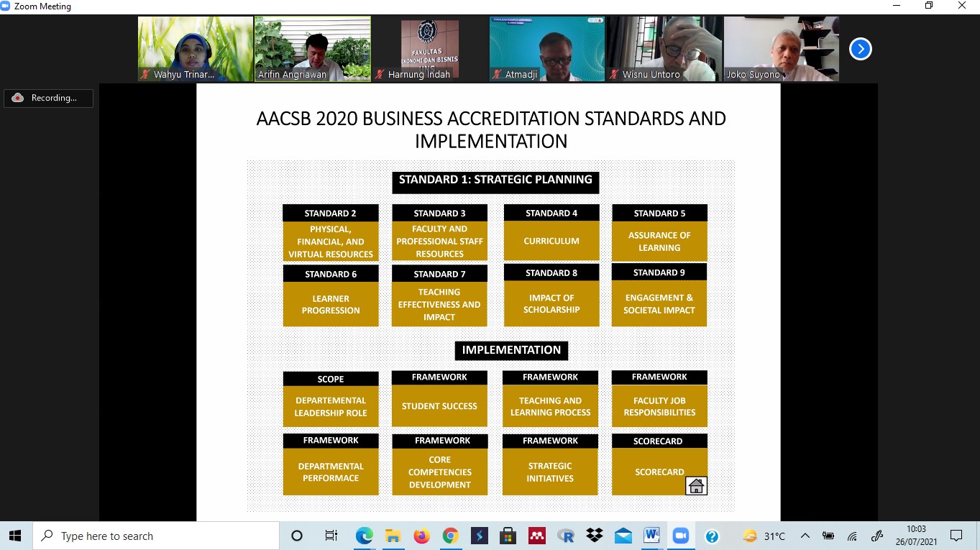Open clock showing 10:03 26/07/2021
Screen dimensions: 980x550
(x=916, y=536)
